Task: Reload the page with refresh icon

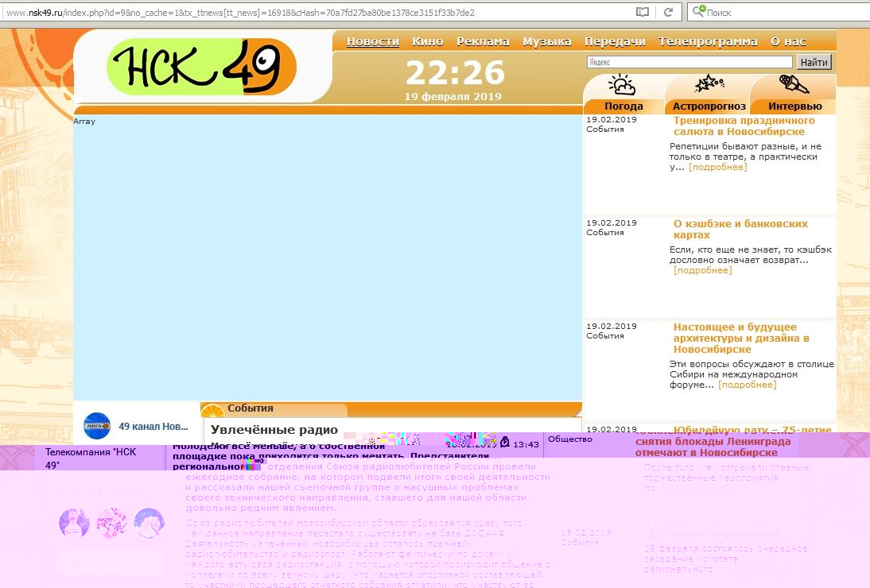Action: (x=669, y=12)
